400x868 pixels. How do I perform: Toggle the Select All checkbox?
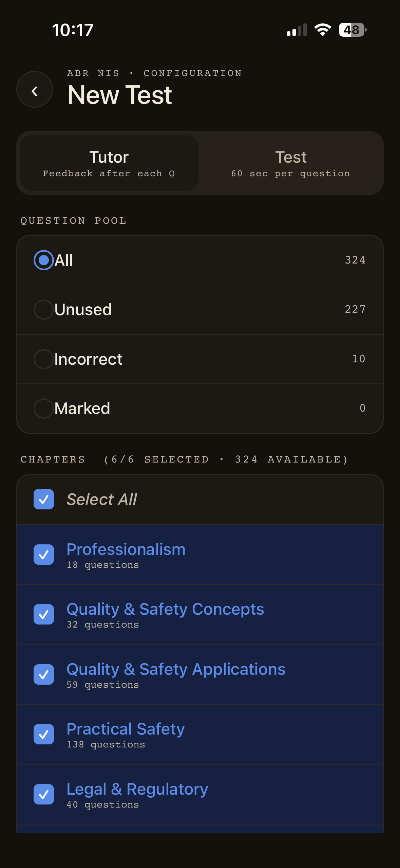tap(44, 499)
